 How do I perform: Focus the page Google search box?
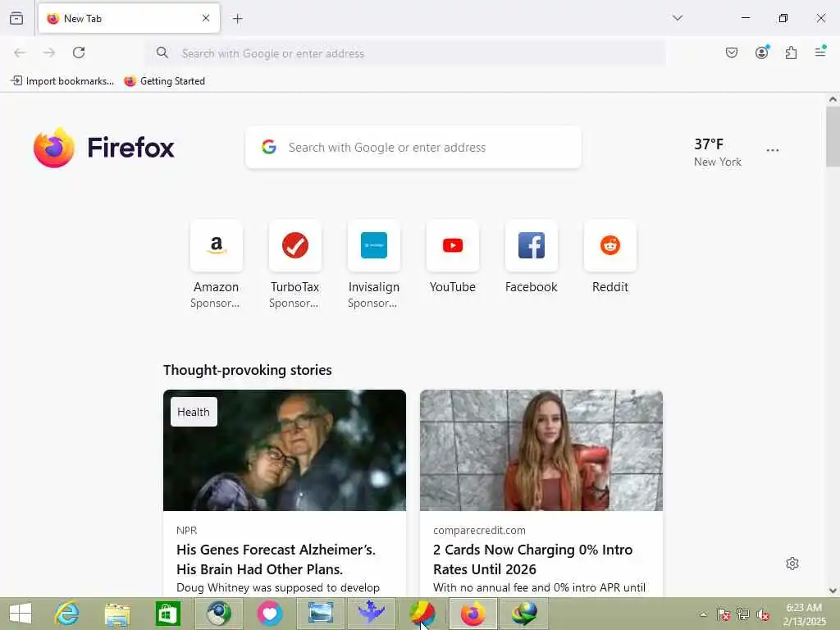[413, 148]
